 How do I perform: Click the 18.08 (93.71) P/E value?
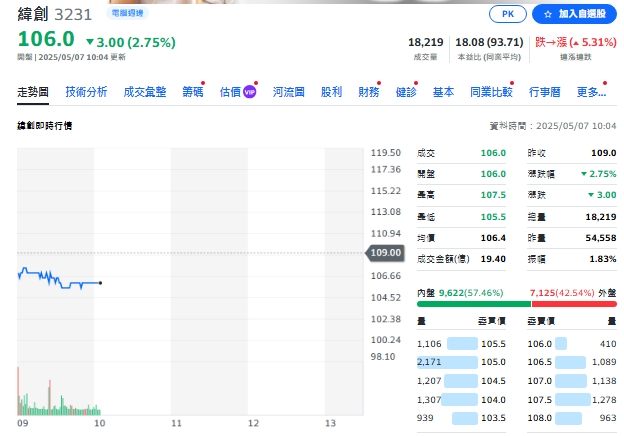tap(489, 42)
